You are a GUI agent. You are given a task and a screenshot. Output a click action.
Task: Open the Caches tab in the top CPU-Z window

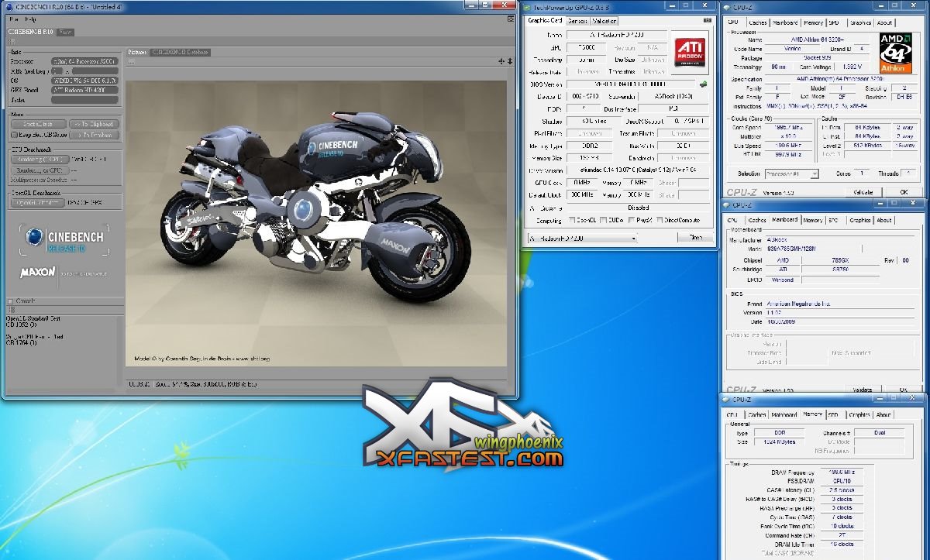coord(757,23)
